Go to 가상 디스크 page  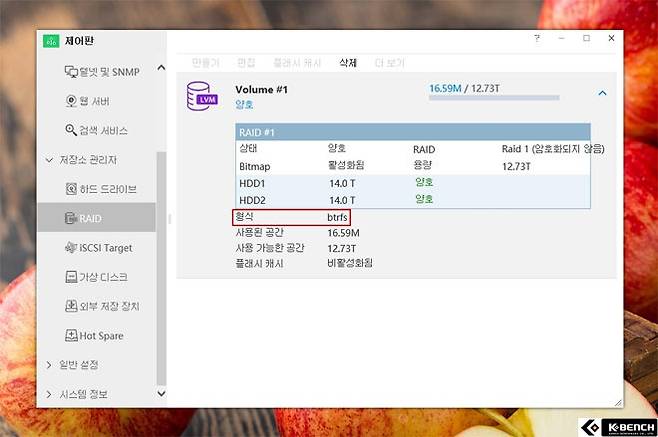tap(95, 276)
